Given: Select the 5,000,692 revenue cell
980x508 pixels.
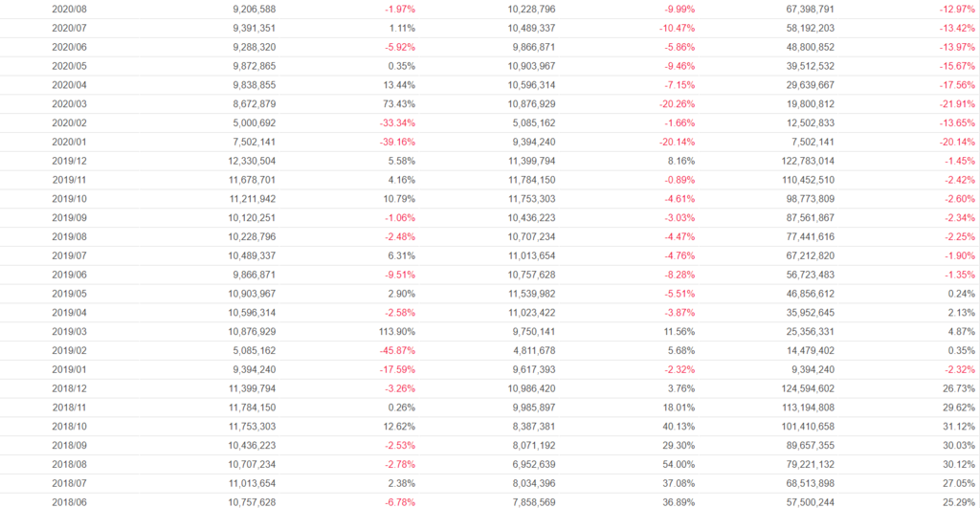Looking at the screenshot, I should point(253,123).
